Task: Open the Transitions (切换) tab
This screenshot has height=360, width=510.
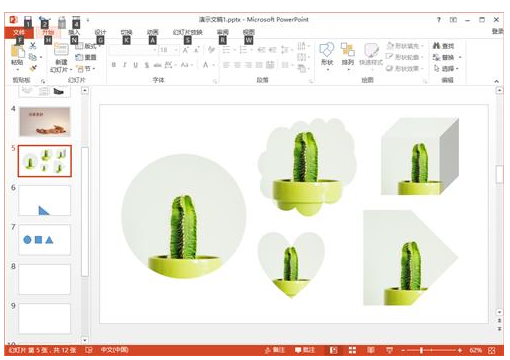Action: point(126,32)
